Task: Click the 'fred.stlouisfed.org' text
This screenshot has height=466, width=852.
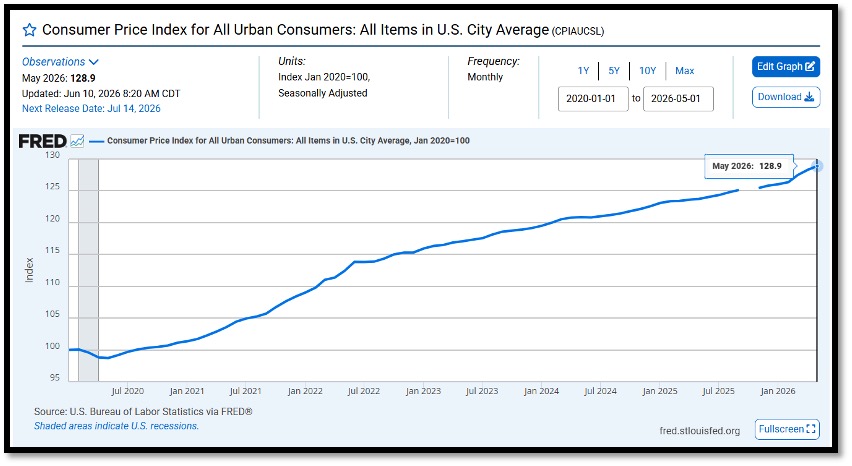Action: (700, 431)
